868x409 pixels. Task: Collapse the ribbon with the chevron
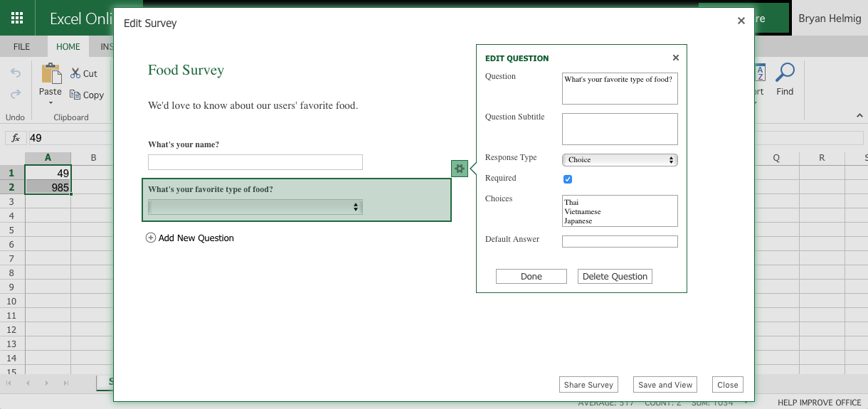(x=859, y=115)
